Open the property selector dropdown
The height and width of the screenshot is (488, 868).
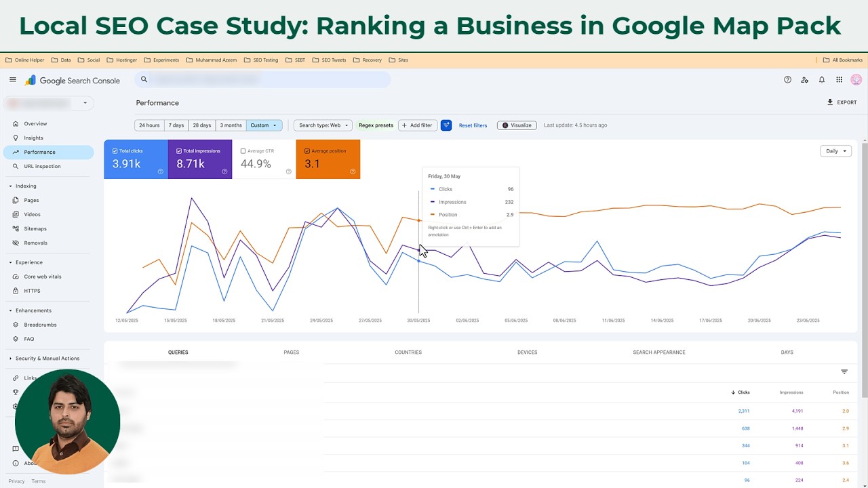coord(48,103)
